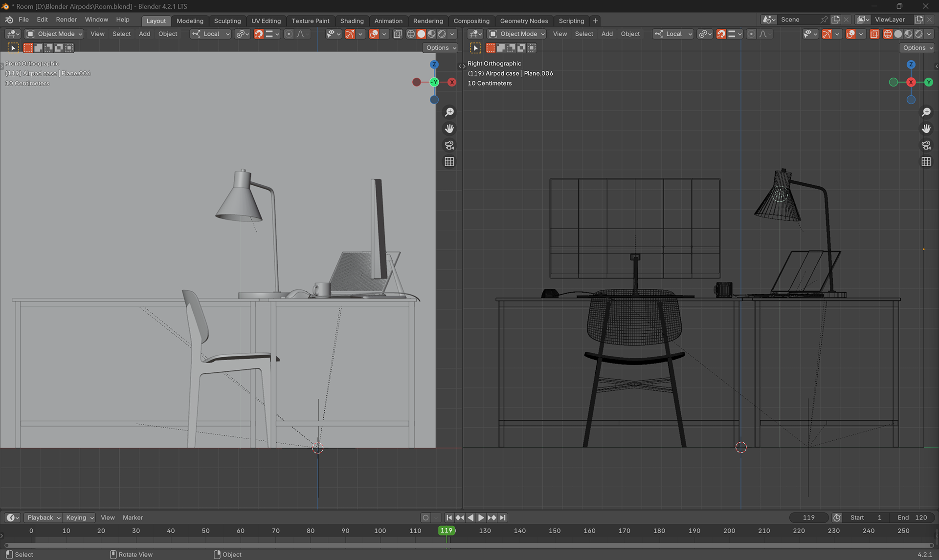This screenshot has height=560, width=939.
Task: Toggle camera view in Right Orthographic viewport
Action: click(926, 145)
